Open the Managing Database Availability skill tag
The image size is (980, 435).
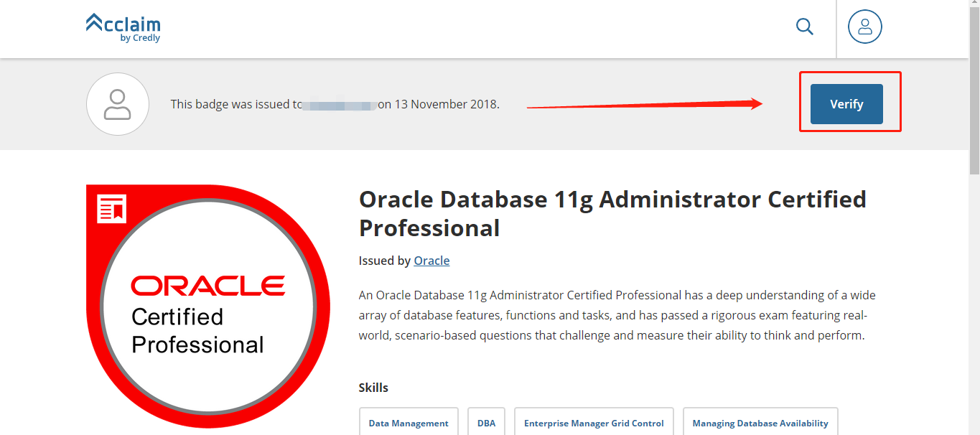pyautogui.click(x=760, y=423)
